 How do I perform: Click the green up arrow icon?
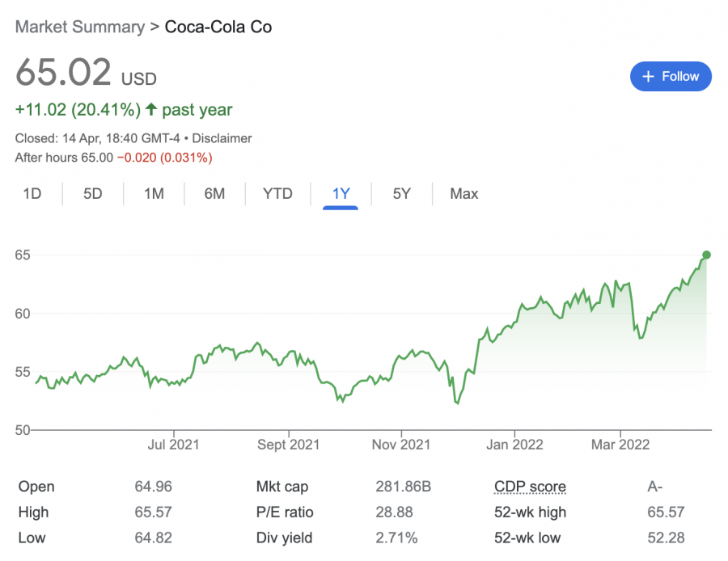tap(151, 109)
